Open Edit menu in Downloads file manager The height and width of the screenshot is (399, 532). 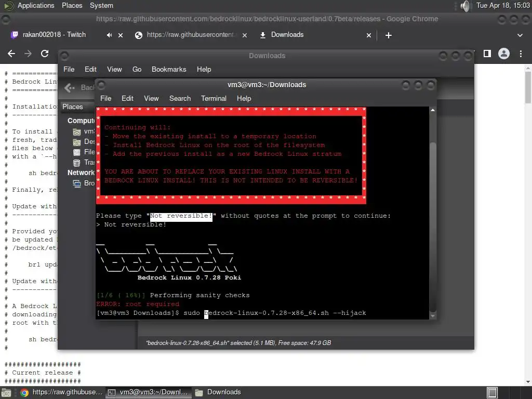90,69
